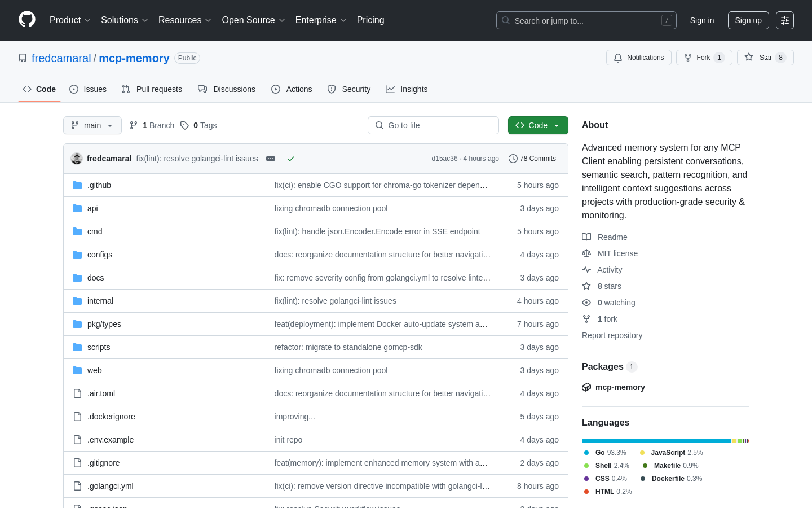812x508 pixels.
Task: Open the web folder
Action: [95, 370]
